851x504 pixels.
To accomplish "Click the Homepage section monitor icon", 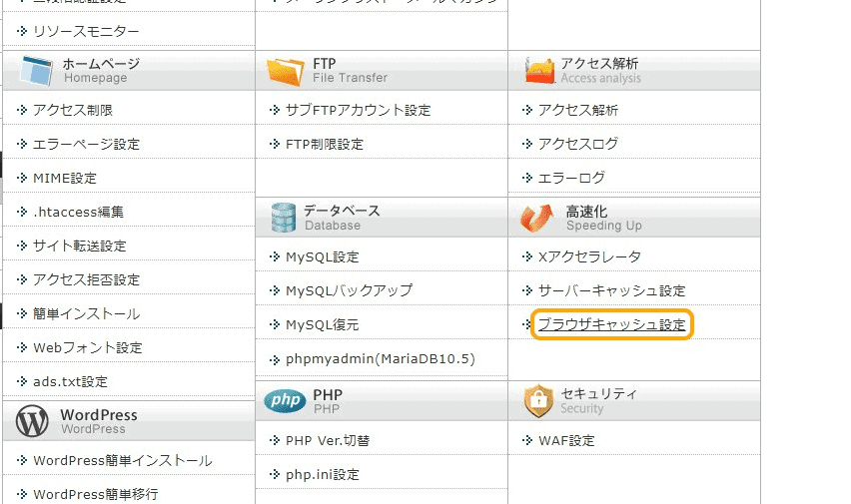I will (36, 71).
